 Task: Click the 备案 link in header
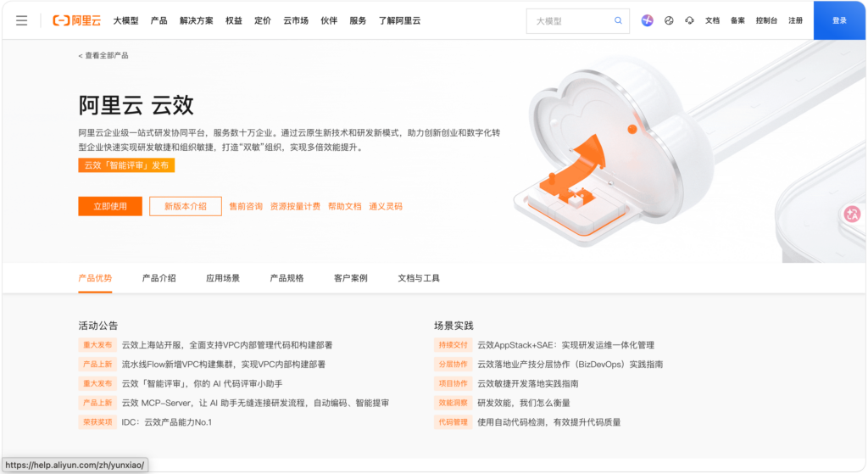737,20
